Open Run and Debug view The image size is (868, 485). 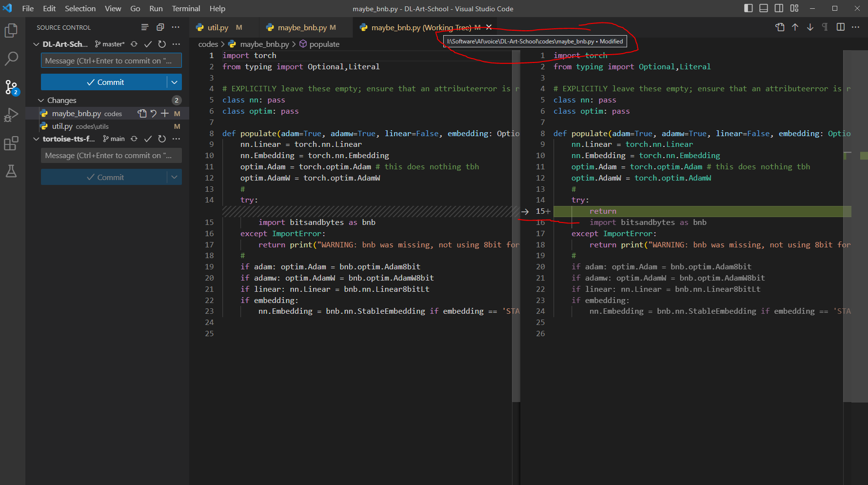click(x=11, y=115)
